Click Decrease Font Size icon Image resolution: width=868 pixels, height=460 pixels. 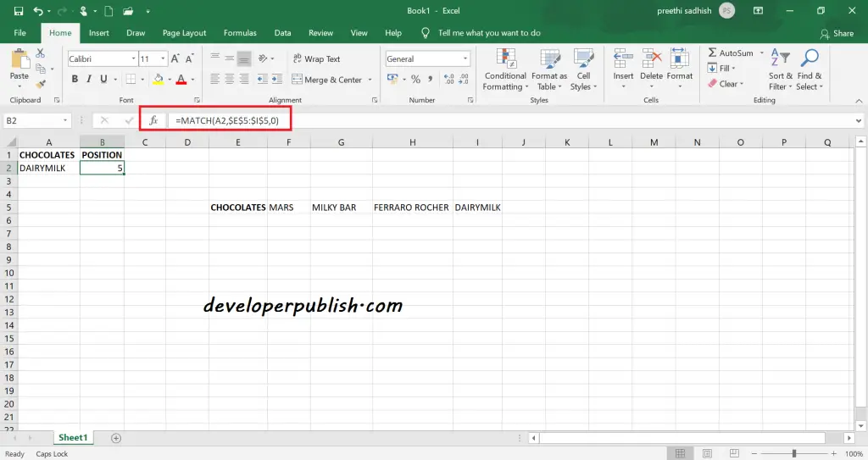click(x=189, y=58)
